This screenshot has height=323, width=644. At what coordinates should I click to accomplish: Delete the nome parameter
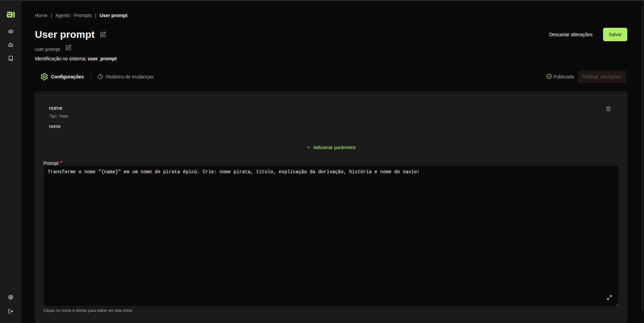[608, 109]
